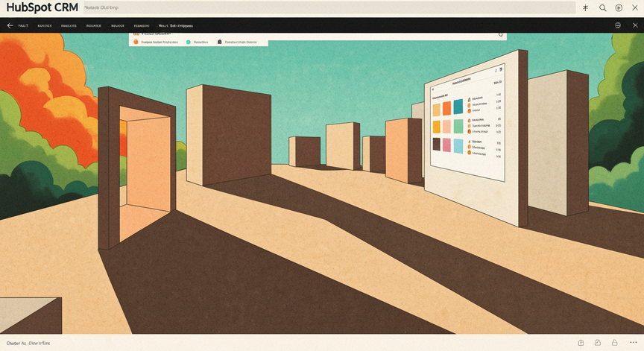Click the asterisk icon in top bar

tap(586, 7)
